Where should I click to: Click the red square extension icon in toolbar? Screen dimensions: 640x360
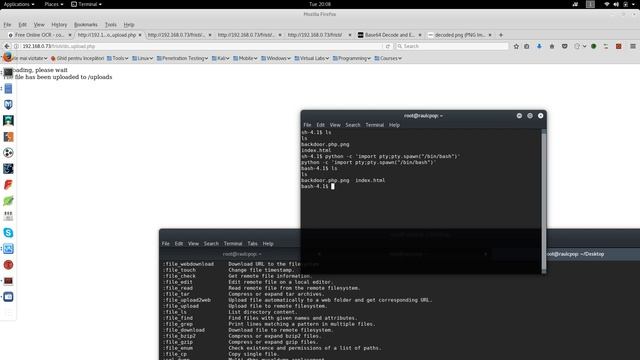[x=619, y=46]
